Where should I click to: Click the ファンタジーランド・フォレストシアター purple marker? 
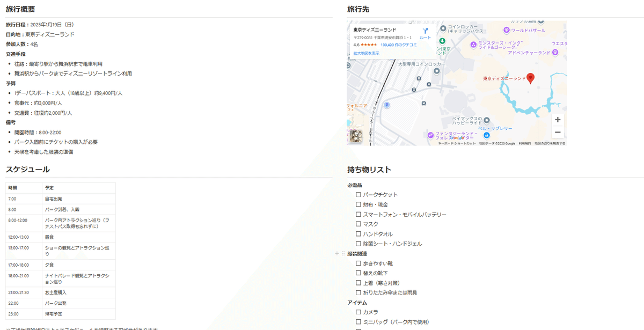[x=430, y=134]
